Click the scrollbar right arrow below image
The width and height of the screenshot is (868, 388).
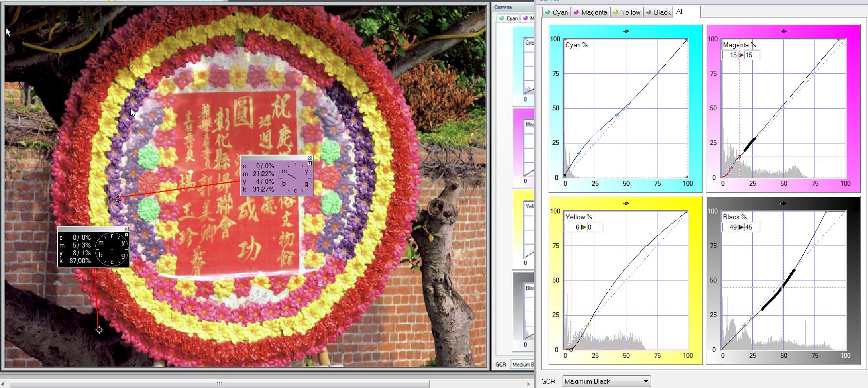[529, 384]
